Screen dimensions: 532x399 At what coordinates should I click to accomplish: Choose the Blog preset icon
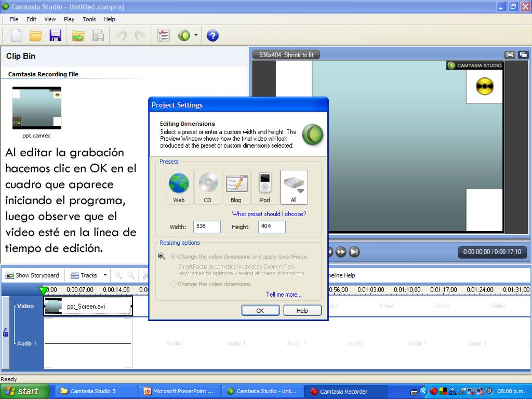click(236, 187)
